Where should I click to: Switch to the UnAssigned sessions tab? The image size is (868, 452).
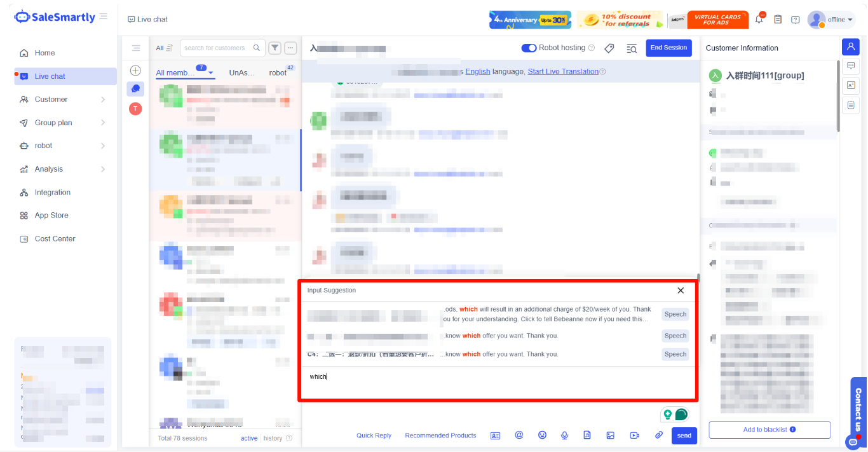(241, 72)
